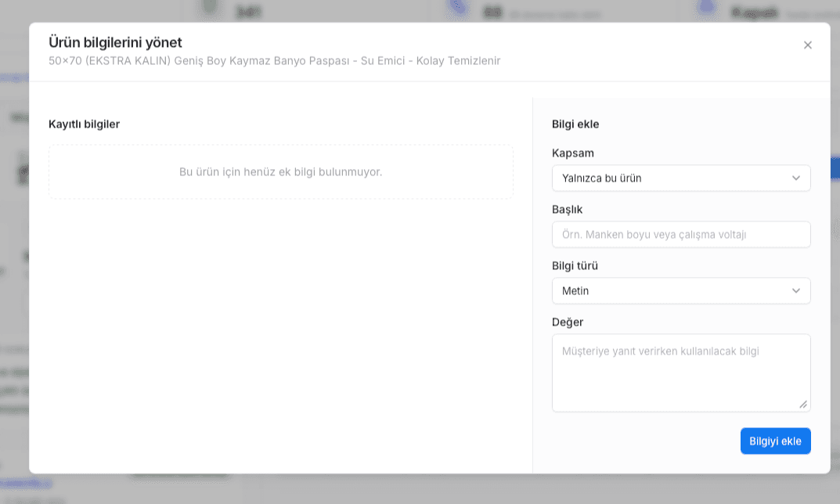Open the Kapsam dropdown

tap(681, 178)
